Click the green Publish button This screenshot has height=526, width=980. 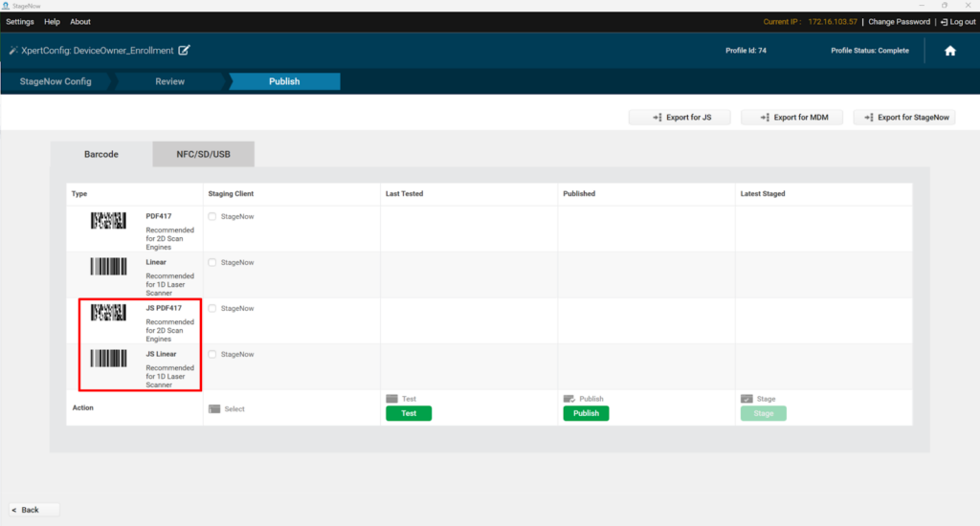587,413
